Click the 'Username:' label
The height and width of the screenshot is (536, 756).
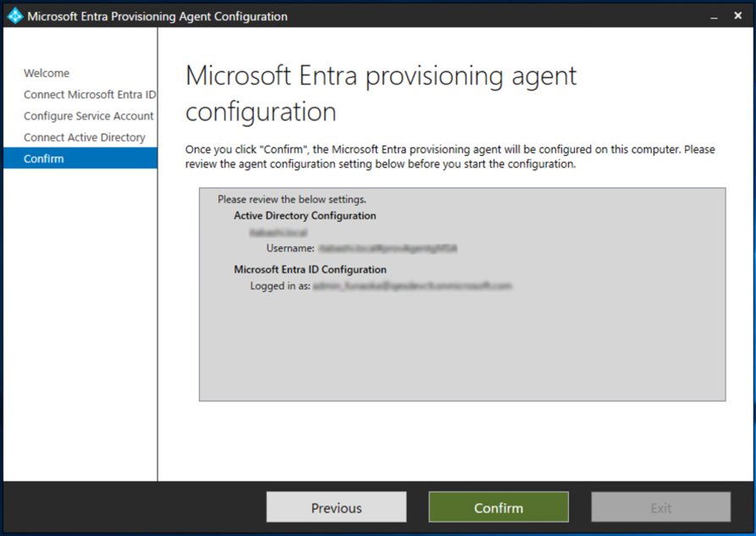tap(290, 248)
